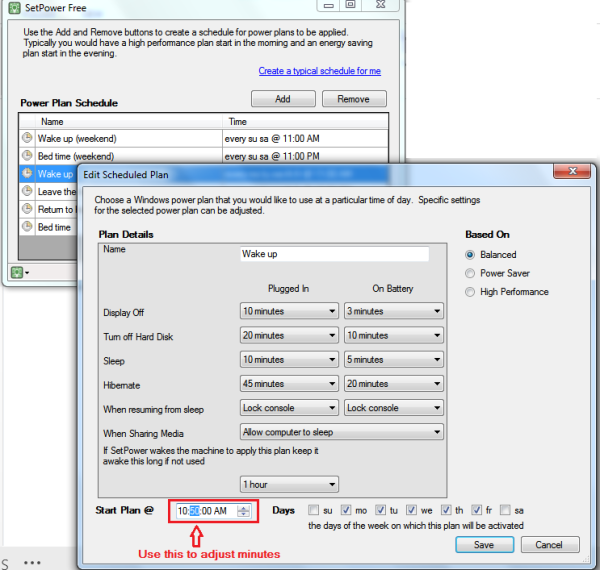Select the Balanced radio button
The width and height of the screenshot is (600, 570).
click(470, 255)
